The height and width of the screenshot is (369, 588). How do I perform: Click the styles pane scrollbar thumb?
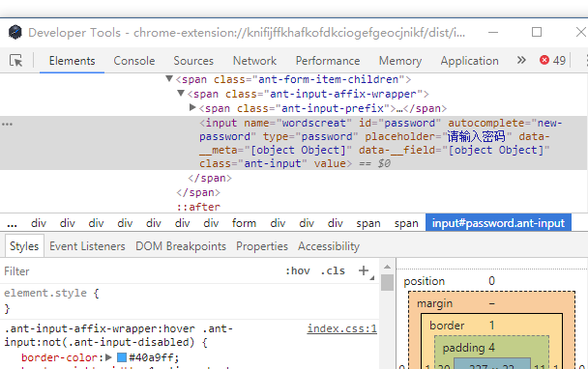387,282
